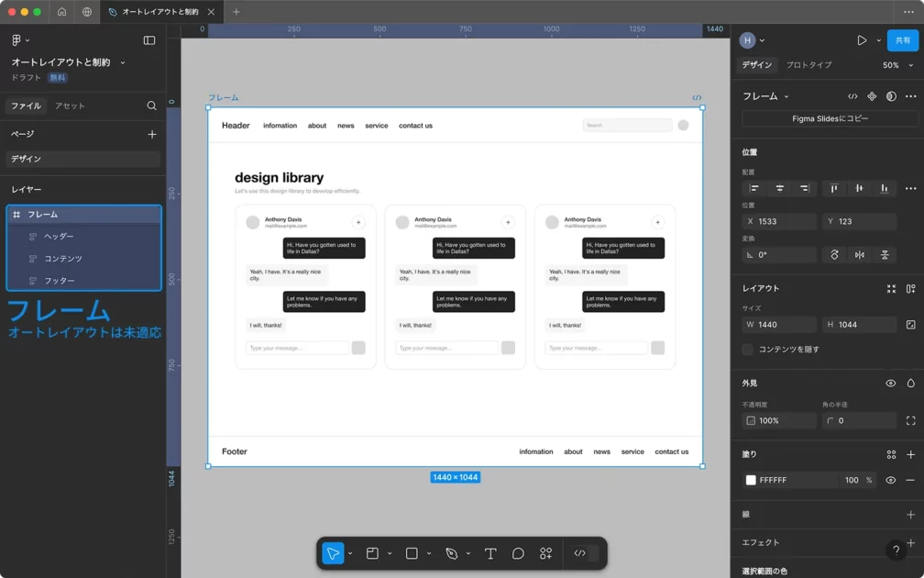Click the white FFFFFF fill swatch

(751, 480)
